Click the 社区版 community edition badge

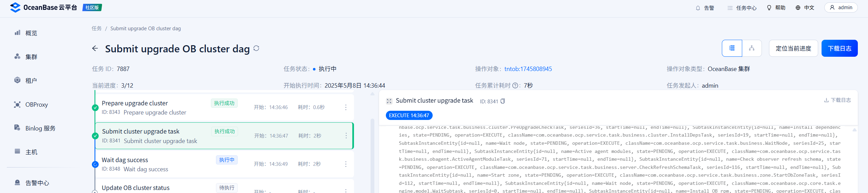click(92, 7)
